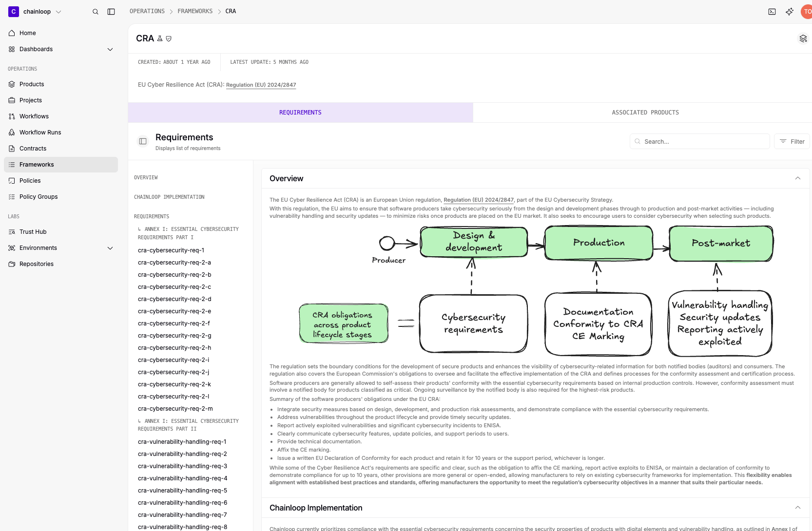Click the layers stack icon in the CRA header
This screenshot has height=531, width=812.
(803, 38)
